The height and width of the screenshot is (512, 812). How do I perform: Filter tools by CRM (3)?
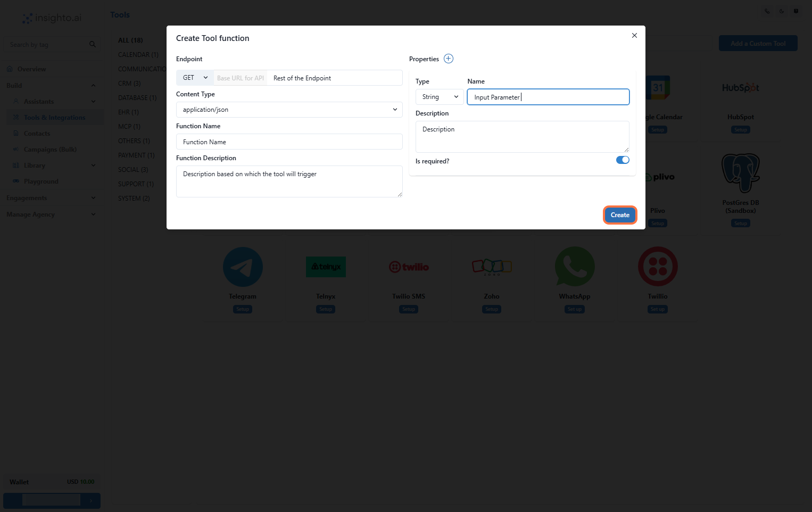pos(129,84)
